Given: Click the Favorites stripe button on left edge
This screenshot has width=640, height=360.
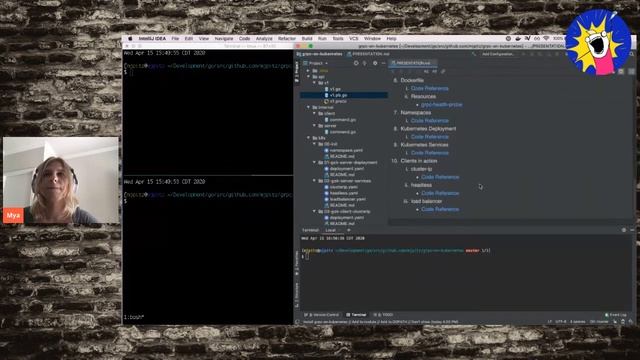Looking at the screenshot, I should [297, 263].
